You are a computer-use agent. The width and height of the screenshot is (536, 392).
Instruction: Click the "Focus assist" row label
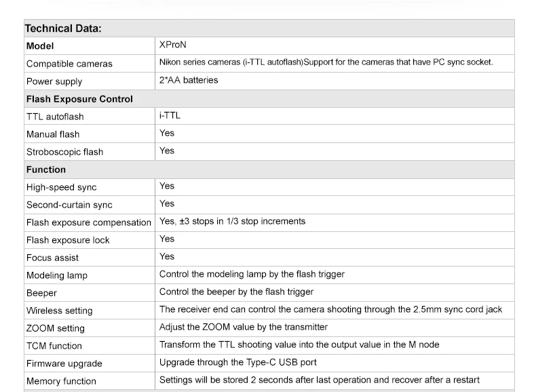(52, 258)
